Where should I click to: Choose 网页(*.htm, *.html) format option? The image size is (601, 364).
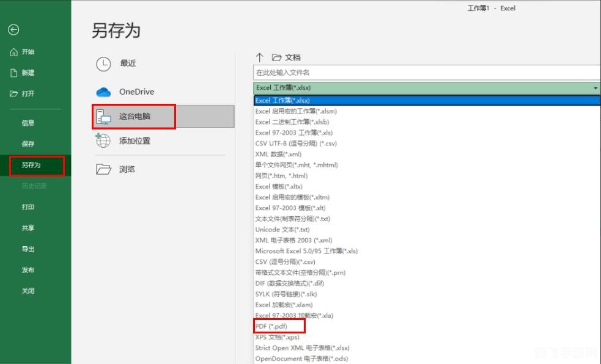(x=284, y=175)
